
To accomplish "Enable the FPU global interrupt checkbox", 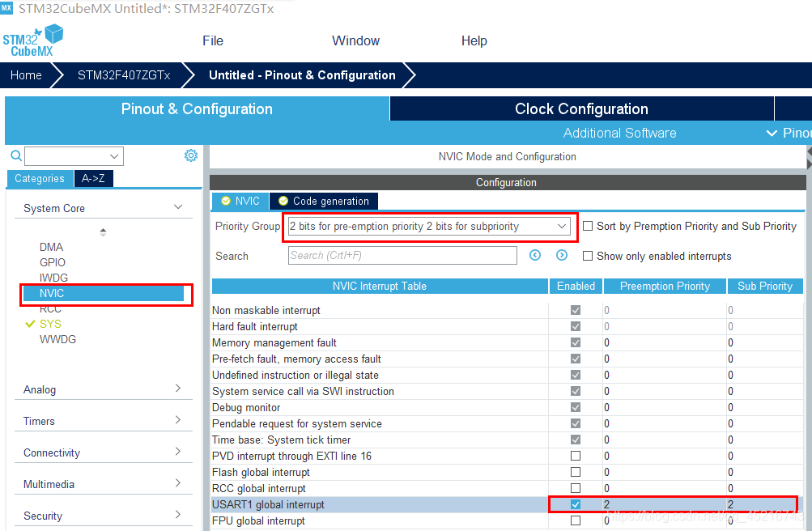I will [576, 520].
